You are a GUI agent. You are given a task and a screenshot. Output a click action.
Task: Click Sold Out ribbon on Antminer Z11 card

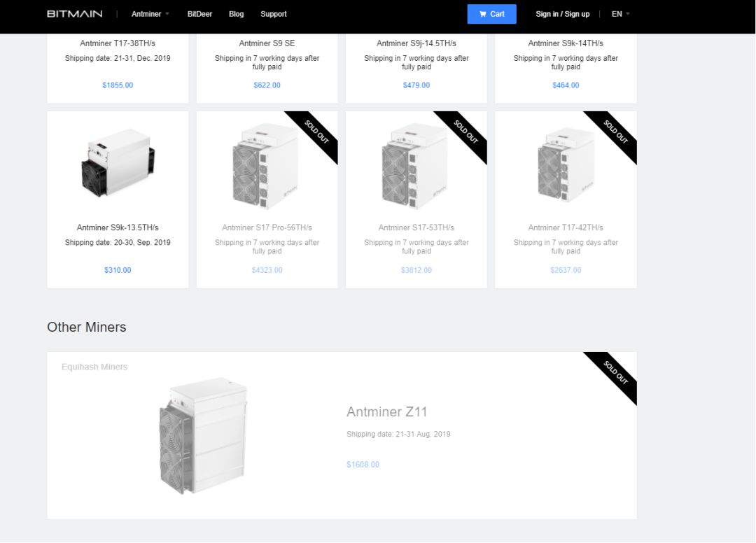point(616,373)
